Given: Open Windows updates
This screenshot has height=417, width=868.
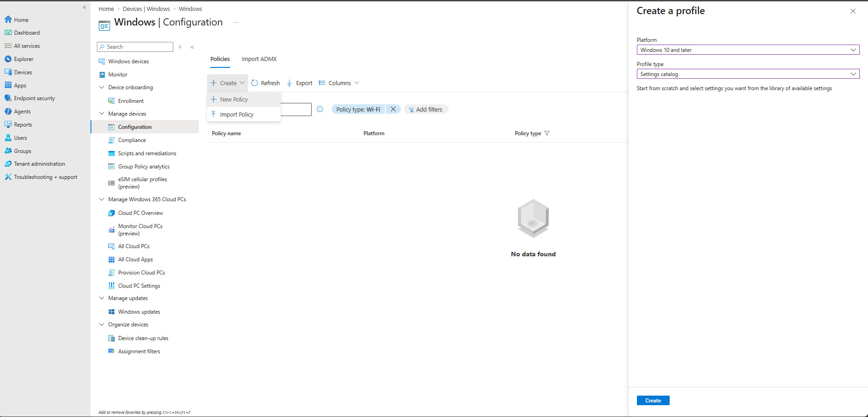Looking at the screenshot, I should point(139,312).
